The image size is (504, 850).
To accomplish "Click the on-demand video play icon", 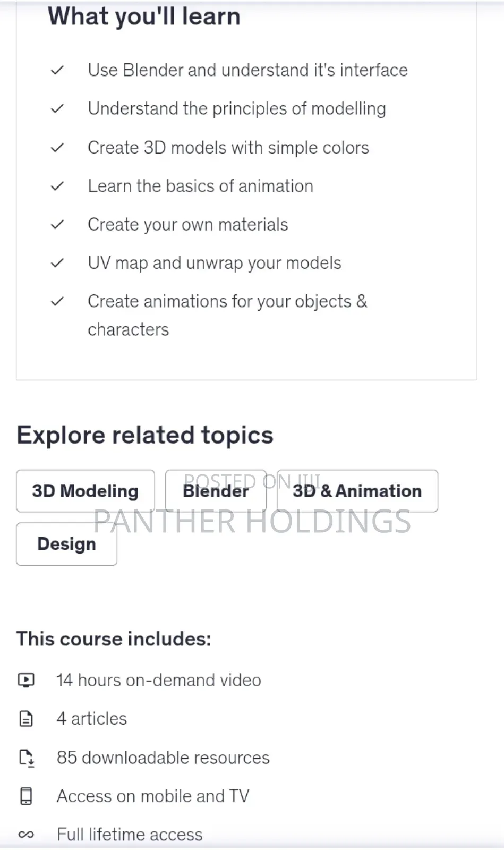I will (x=25, y=680).
